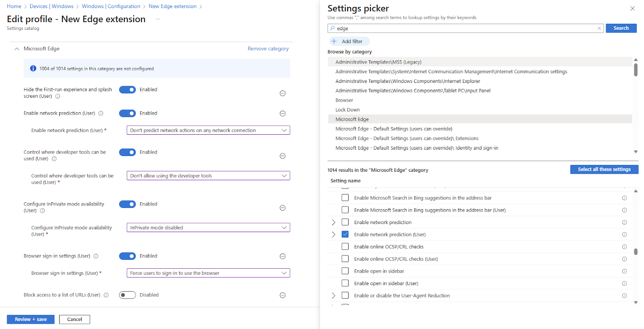Screen dimensions: 644x329
Task: Show info for Enable network prediction (User) in picker
Action: pos(624,234)
